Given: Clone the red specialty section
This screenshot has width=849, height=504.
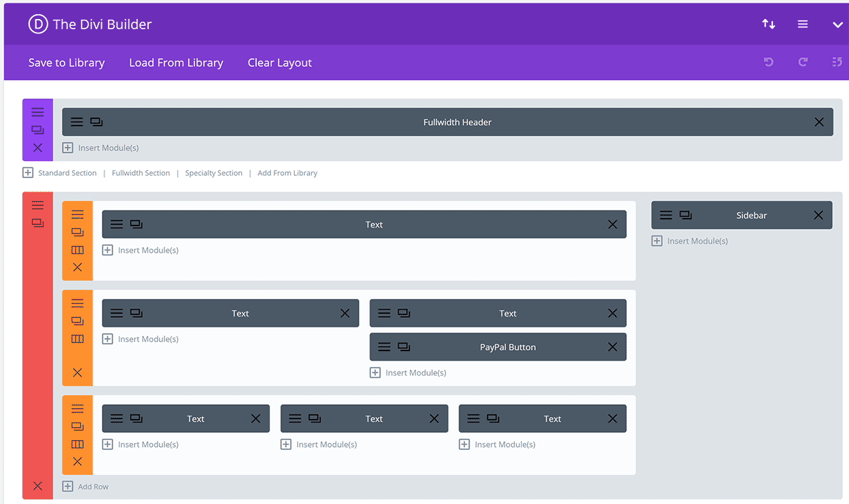Looking at the screenshot, I should click(x=37, y=223).
